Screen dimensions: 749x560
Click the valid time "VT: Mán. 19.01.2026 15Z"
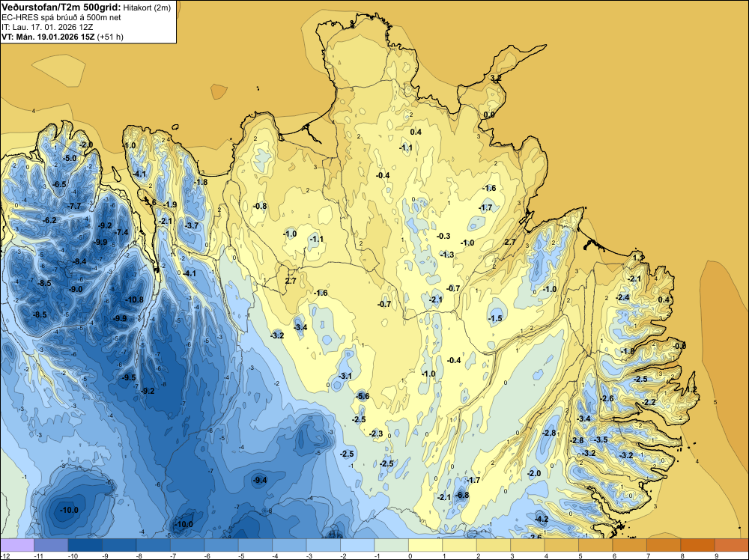(x=48, y=37)
